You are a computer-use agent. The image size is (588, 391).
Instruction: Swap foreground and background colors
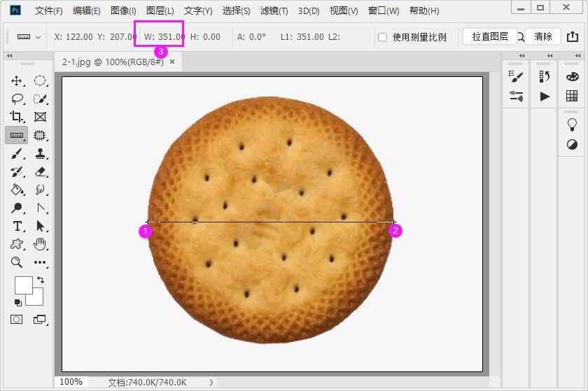41,279
